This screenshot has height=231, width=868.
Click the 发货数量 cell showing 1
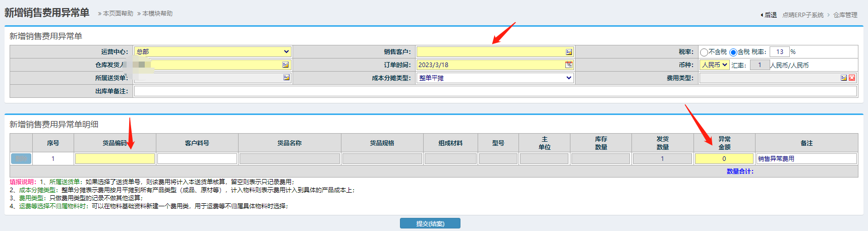click(662, 158)
